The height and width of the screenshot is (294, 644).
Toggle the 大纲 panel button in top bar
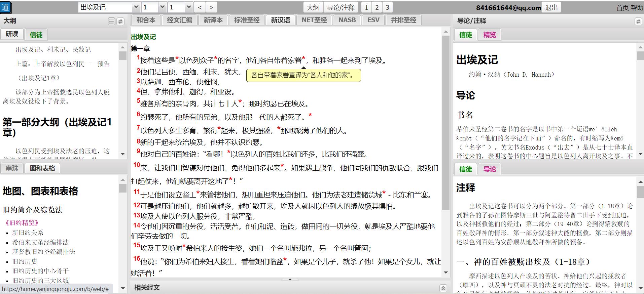(313, 7)
